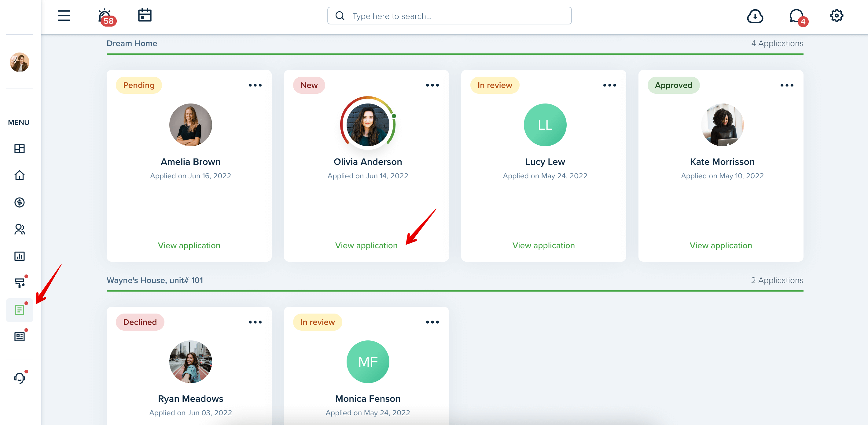
Task: Click Monica Fenson's MF avatar
Action: click(x=368, y=362)
